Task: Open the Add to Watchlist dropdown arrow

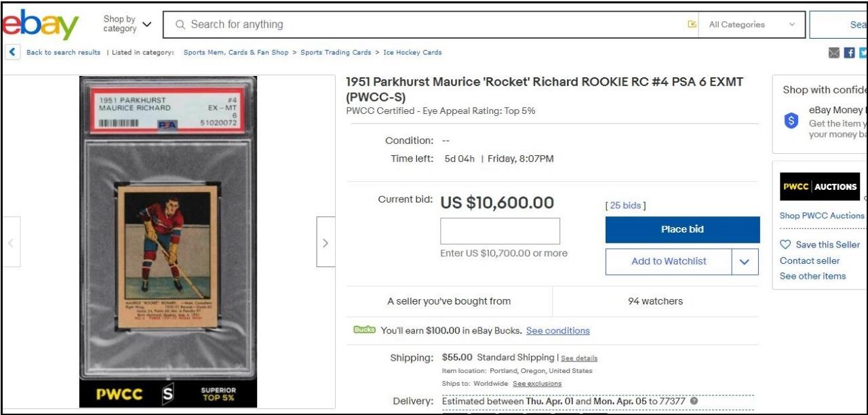Action: pos(745,262)
